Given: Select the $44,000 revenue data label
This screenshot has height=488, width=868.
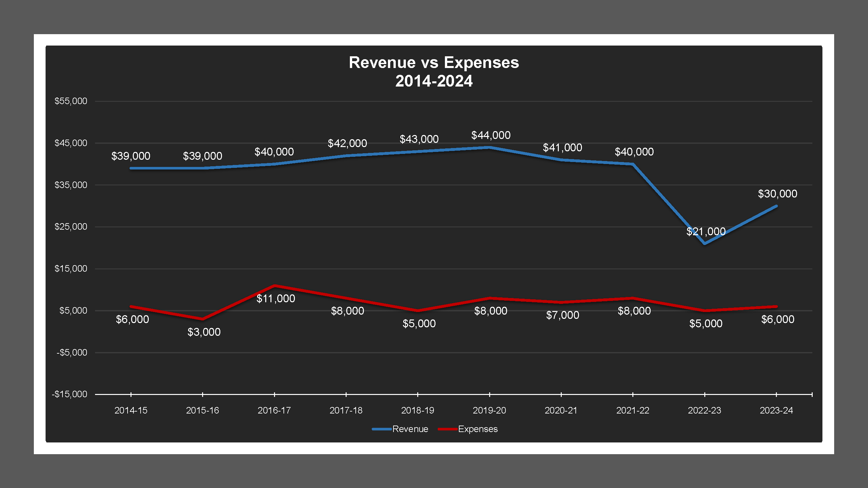Looking at the screenshot, I should pos(490,135).
